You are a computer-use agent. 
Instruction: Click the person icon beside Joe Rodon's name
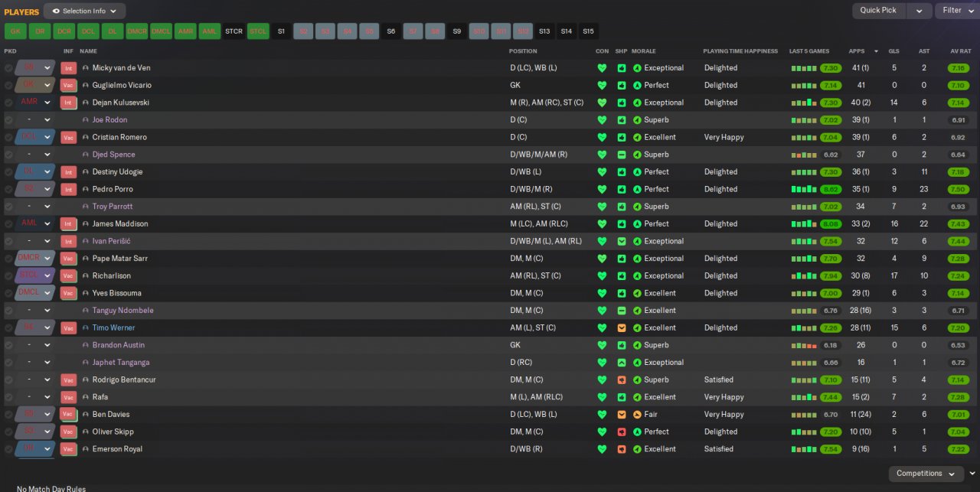[x=86, y=120]
